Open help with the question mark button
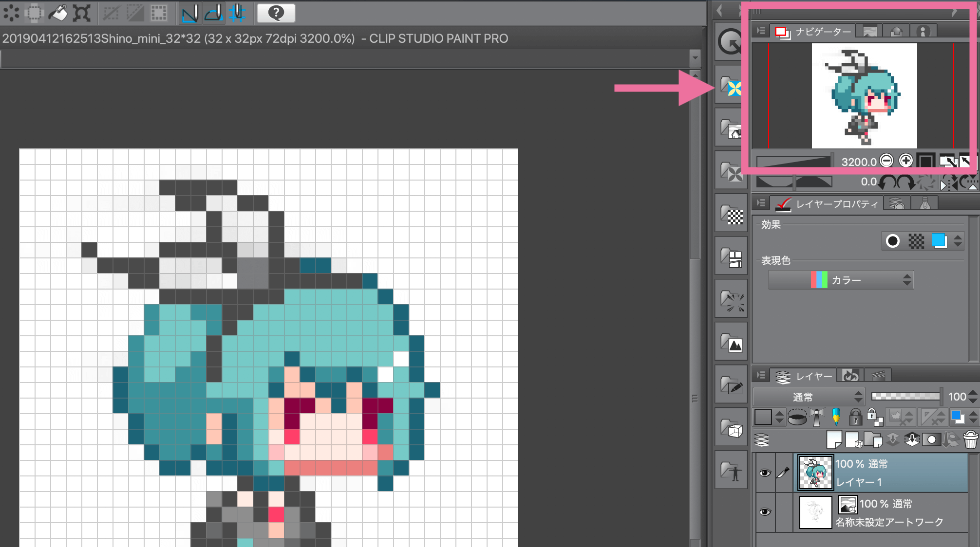 pos(276,13)
